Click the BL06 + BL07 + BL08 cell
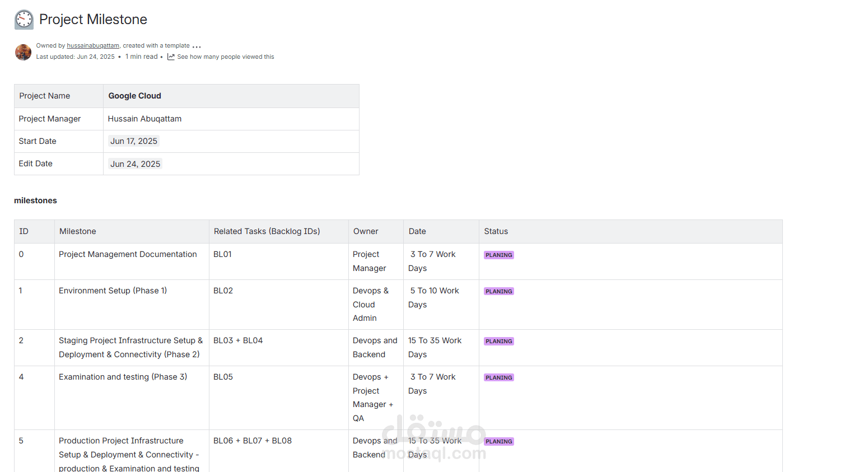Screen dimensions: 868x472 [x=253, y=441]
